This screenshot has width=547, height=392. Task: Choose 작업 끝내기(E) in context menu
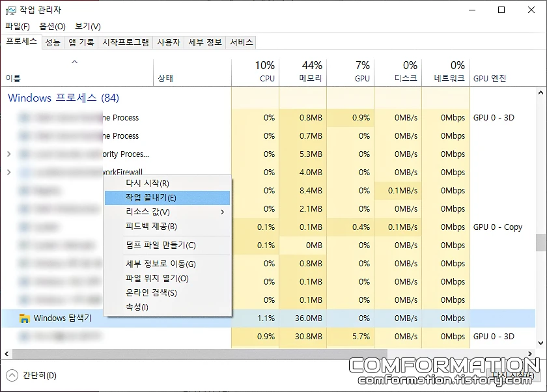point(167,198)
